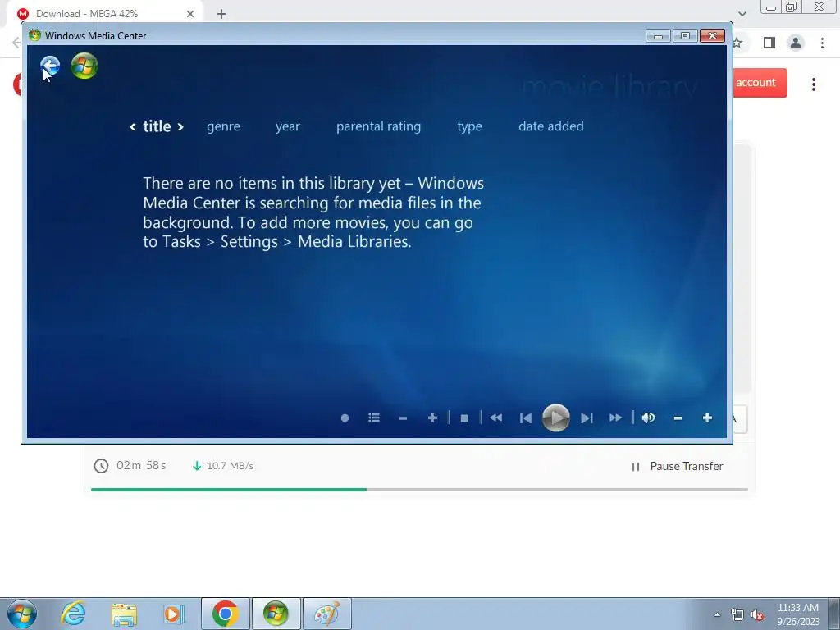This screenshot has height=630, width=840.
Task: Launch Internet Explorer from taskbar
Action: (x=73, y=614)
